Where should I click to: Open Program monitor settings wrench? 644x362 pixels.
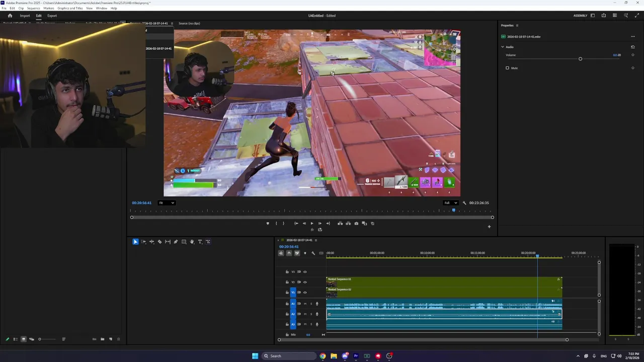tap(464, 203)
